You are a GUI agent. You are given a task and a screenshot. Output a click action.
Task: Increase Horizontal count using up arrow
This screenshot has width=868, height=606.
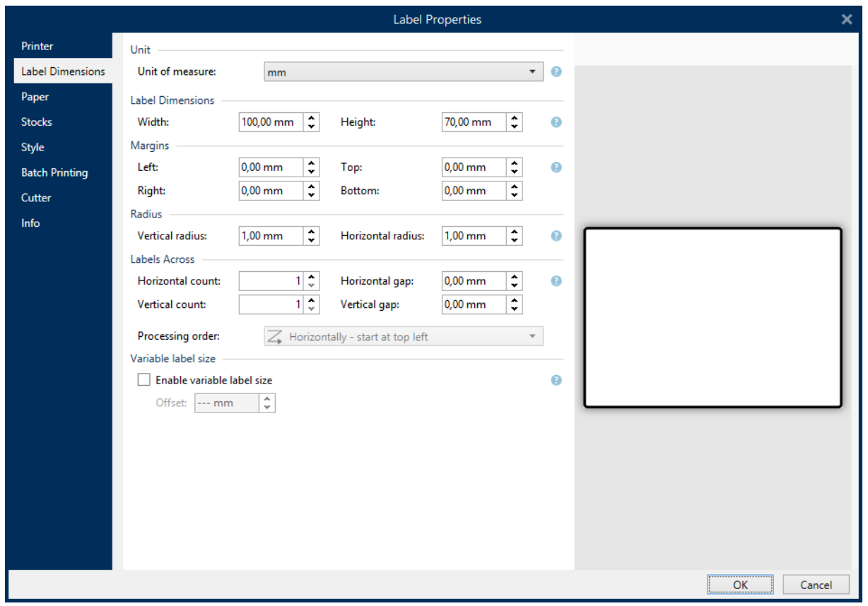click(312, 278)
